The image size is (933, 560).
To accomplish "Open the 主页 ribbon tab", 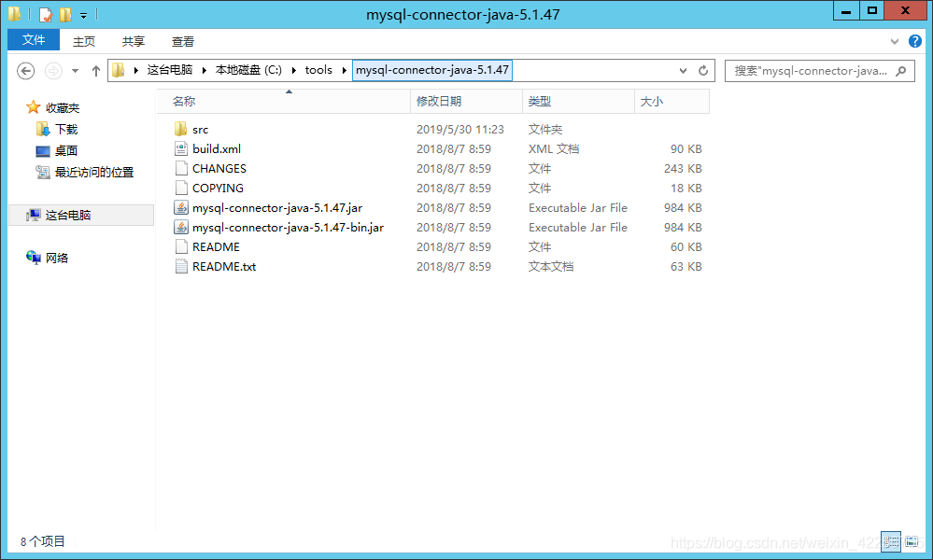I will [x=84, y=41].
